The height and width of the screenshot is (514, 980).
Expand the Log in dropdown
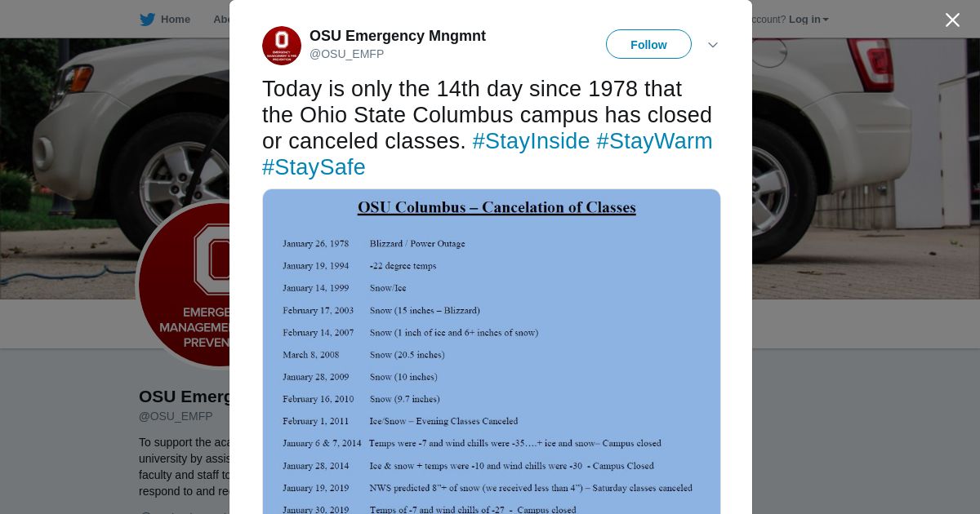click(x=808, y=20)
